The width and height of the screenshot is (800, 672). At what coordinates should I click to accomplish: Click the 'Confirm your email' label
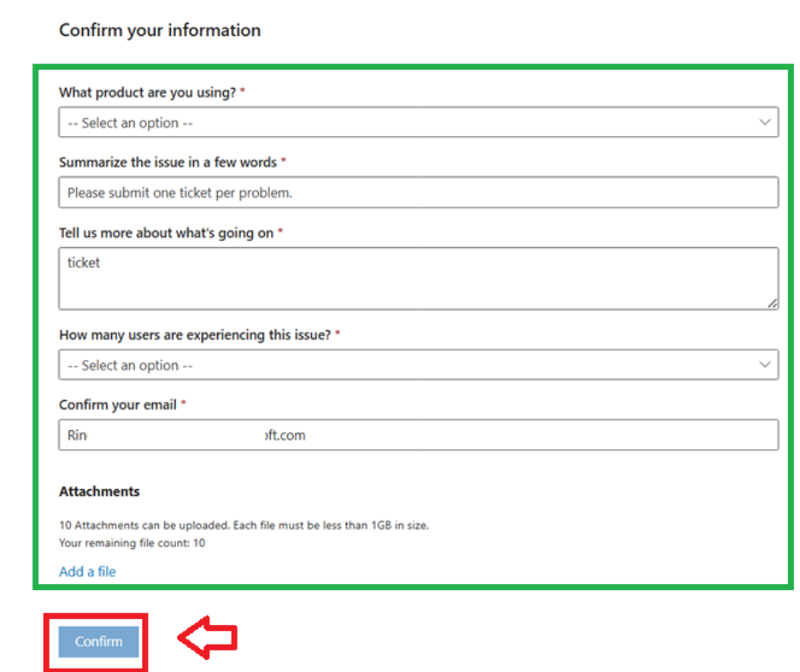pos(118,405)
